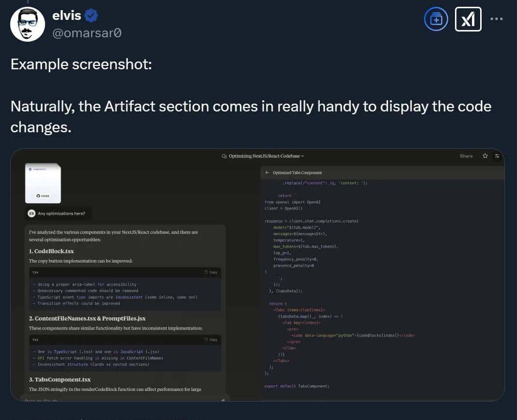Toggle the star to favorite this chat
517x420 pixels.
[x=485, y=156]
